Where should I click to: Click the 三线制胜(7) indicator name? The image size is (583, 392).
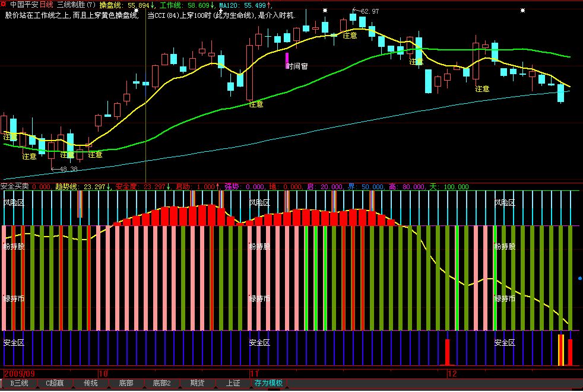(x=76, y=5)
